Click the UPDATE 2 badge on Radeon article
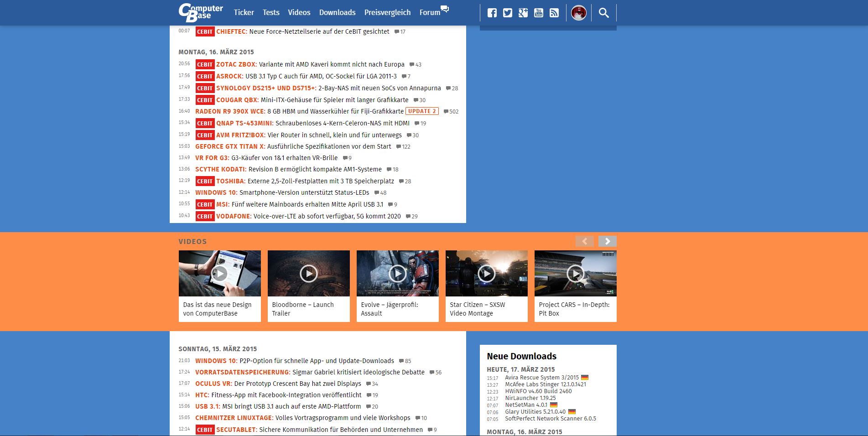The image size is (868, 436). point(422,111)
